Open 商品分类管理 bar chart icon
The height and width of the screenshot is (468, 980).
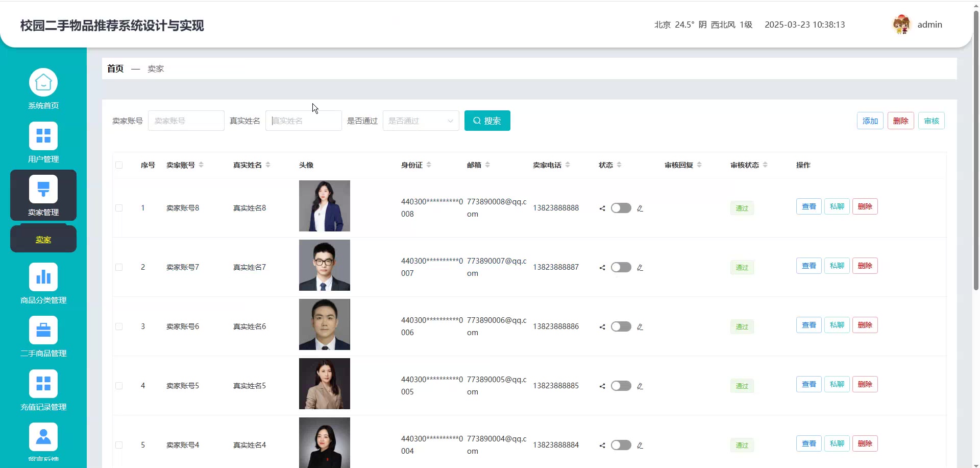click(x=43, y=277)
